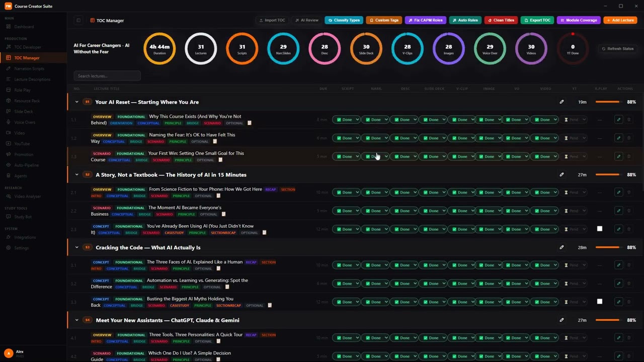Image resolution: width=644 pixels, height=362 pixels.
Task: Click the Classify Types toolbar button
Action: pyautogui.click(x=344, y=20)
